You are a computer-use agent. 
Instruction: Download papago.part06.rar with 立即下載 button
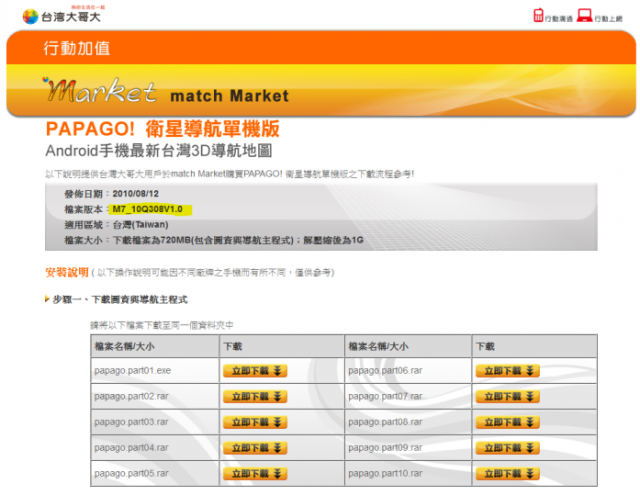click(507, 371)
